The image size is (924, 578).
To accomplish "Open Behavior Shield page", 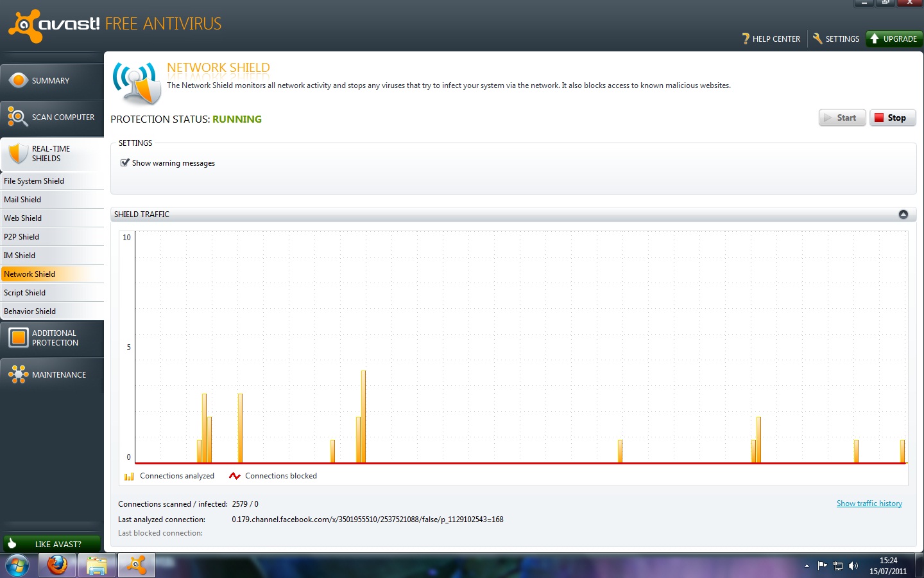I will [x=52, y=311].
